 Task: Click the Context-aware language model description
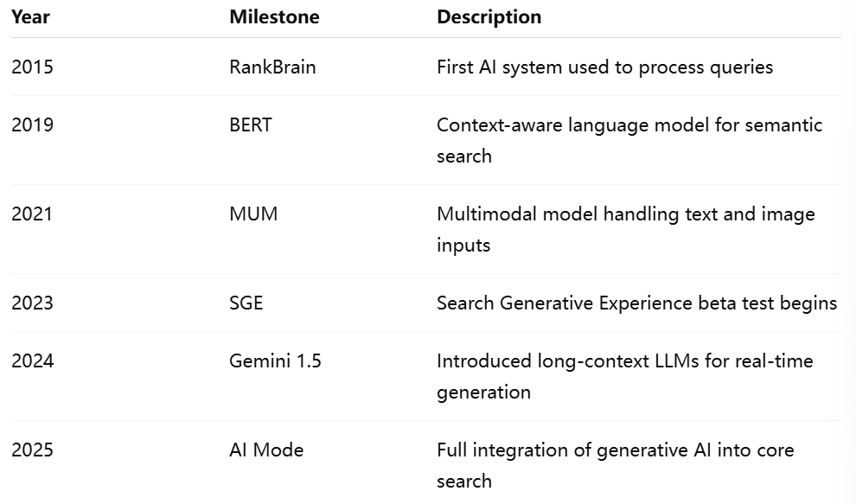point(629,140)
